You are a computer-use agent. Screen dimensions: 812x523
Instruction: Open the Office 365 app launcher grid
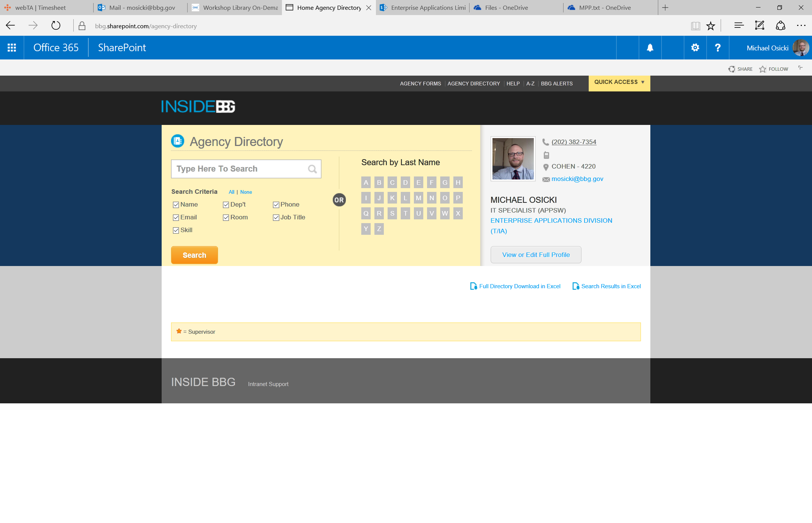point(12,48)
